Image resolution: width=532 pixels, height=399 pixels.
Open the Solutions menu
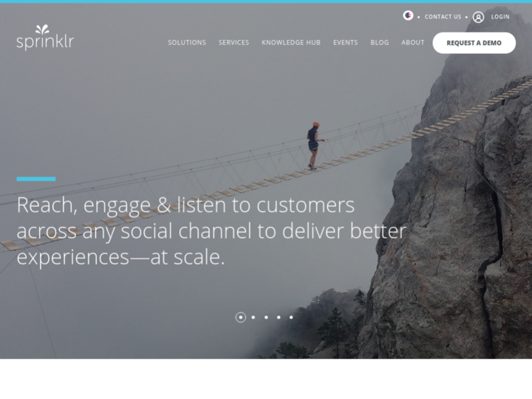[187, 43]
